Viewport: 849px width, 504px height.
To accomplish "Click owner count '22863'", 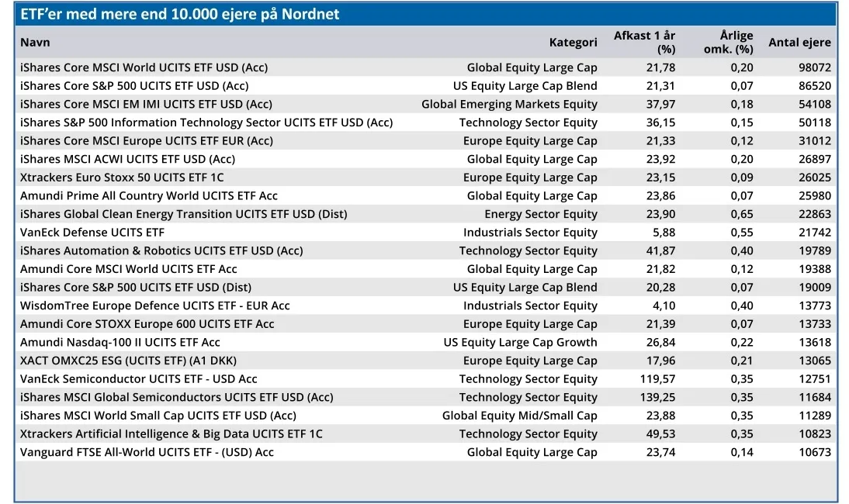I will pyautogui.click(x=815, y=214).
